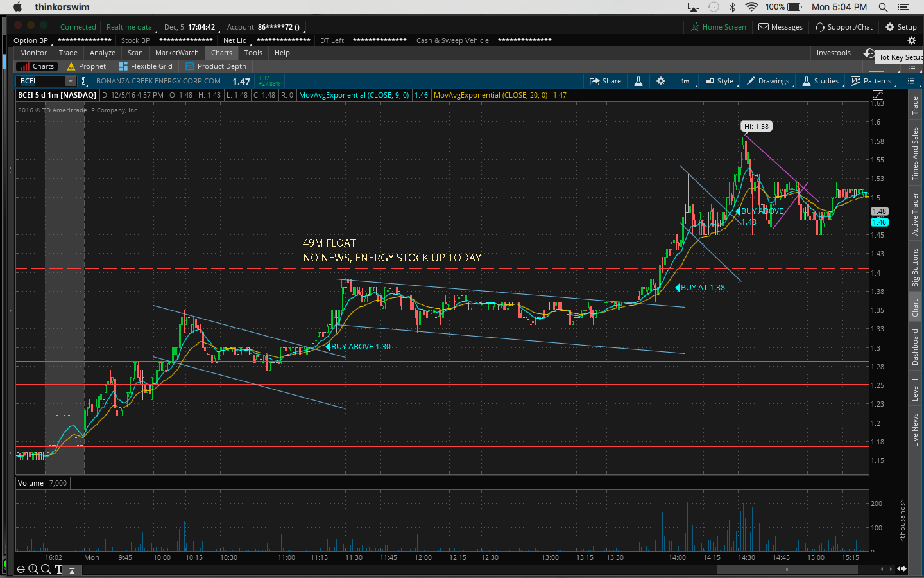Open the Drawings tools dropdown
This screenshot has width=924, height=578.
pyautogui.click(x=769, y=81)
